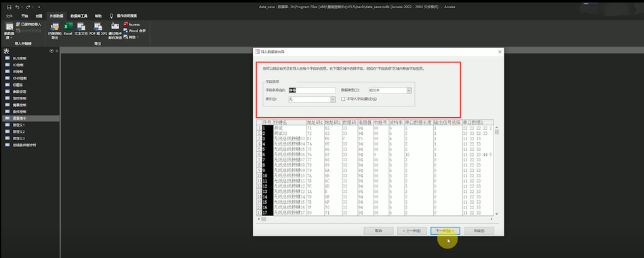Select the 波特率 column header
This screenshot has height=258, width=644.
point(396,123)
